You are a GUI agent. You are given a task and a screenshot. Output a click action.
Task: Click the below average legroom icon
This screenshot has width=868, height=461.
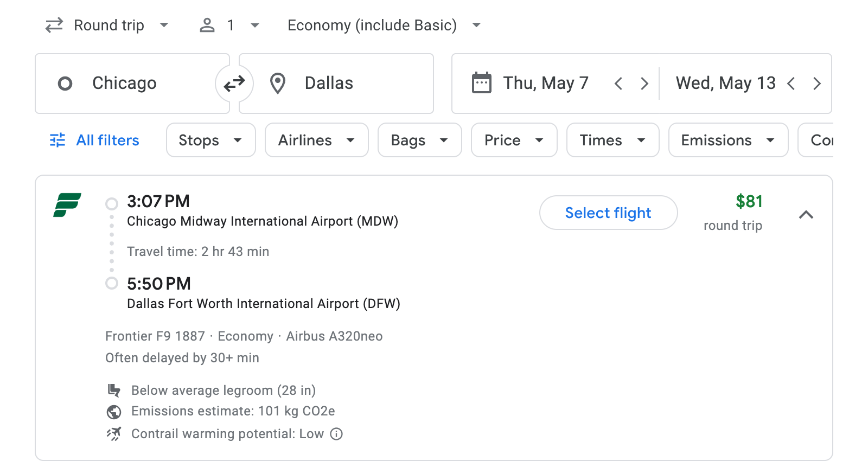coord(114,390)
